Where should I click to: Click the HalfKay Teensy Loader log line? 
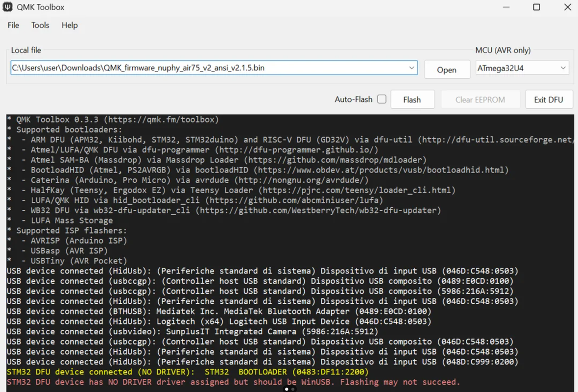[x=231, y=190]
